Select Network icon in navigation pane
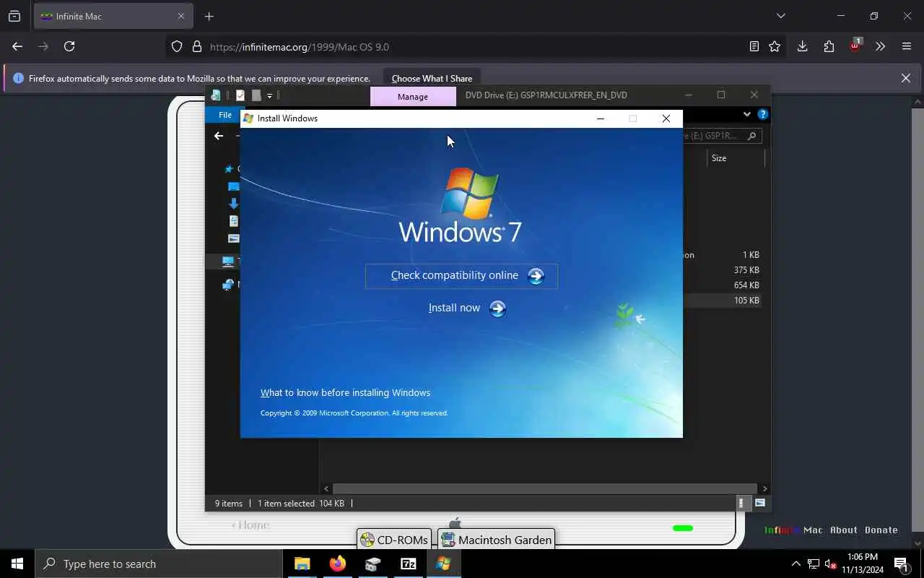The width and height of the screenshot is (924, 578). point(228,285)
